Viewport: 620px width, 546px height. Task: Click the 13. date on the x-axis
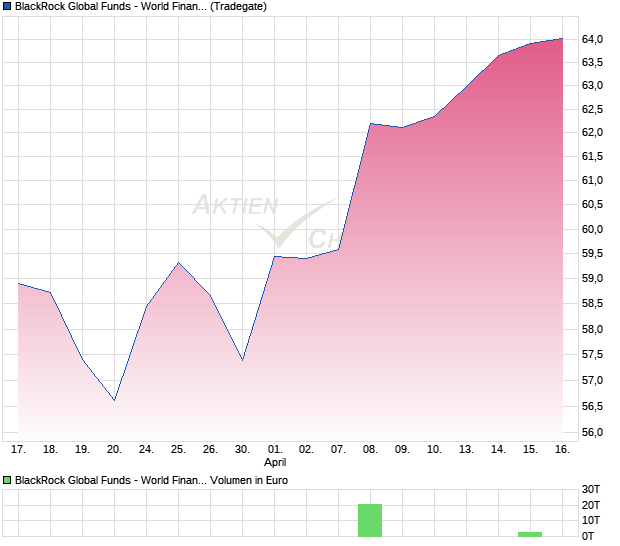coord(466,449)
